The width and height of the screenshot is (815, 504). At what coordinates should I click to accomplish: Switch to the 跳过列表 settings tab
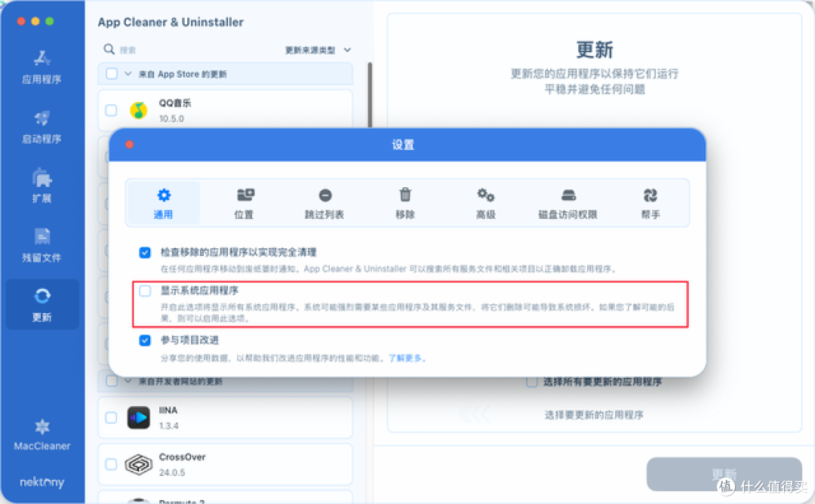[x=324, y=203]
